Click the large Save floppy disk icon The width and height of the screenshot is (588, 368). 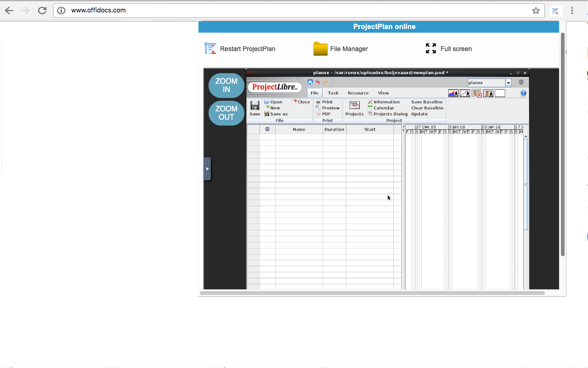coord(254,106)
